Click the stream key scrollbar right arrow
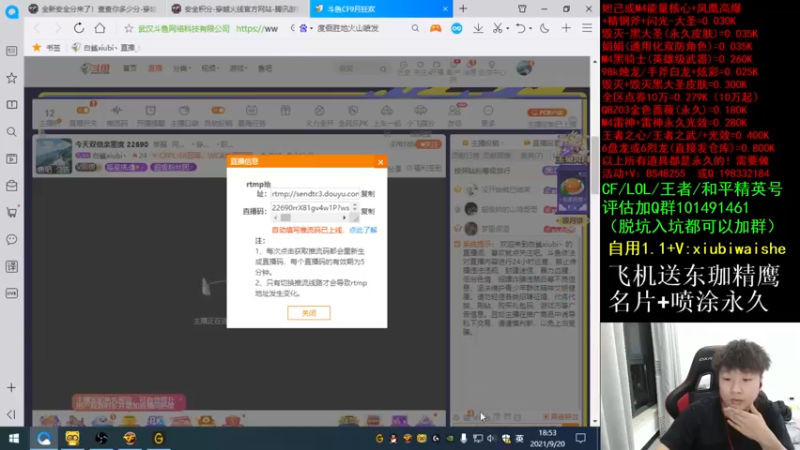Screen dimensions: 800x450 344,218
